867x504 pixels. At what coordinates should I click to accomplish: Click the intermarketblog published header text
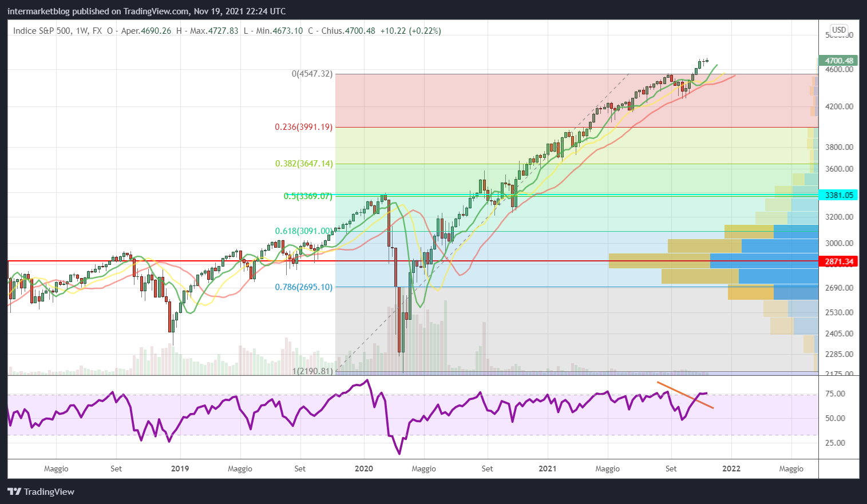click(x=147, y=11)
